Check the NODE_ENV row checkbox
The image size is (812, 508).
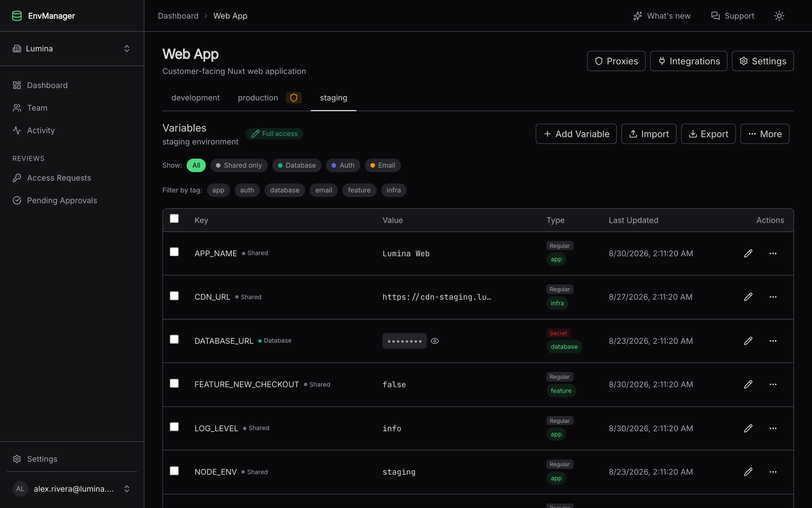coord(174,471)
